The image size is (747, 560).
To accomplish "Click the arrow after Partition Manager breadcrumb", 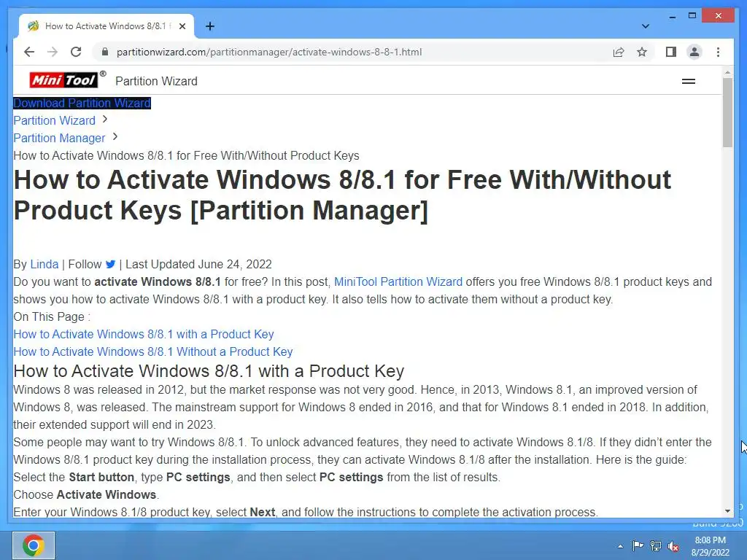I will (x=115, y=137).
